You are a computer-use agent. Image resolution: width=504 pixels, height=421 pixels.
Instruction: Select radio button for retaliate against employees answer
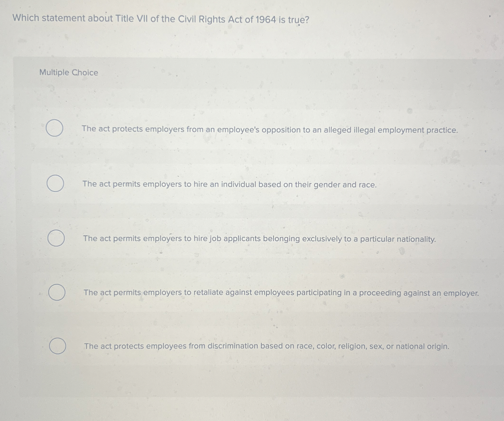tap(57, 292)
